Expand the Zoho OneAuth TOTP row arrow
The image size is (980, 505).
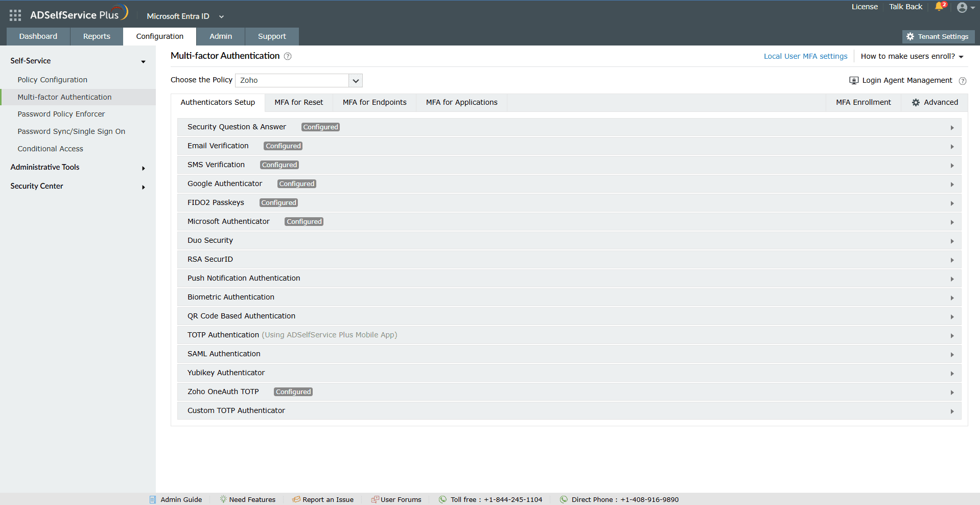(952, 393)
